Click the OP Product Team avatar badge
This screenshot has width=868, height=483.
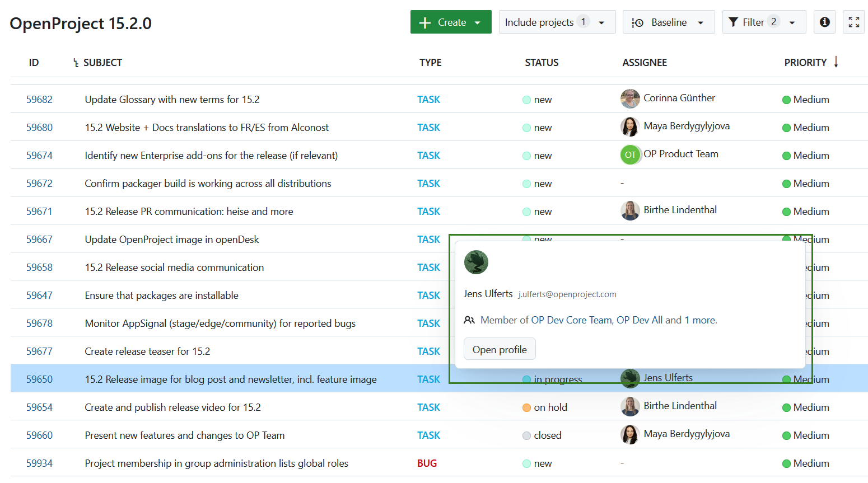coord(630,154)
